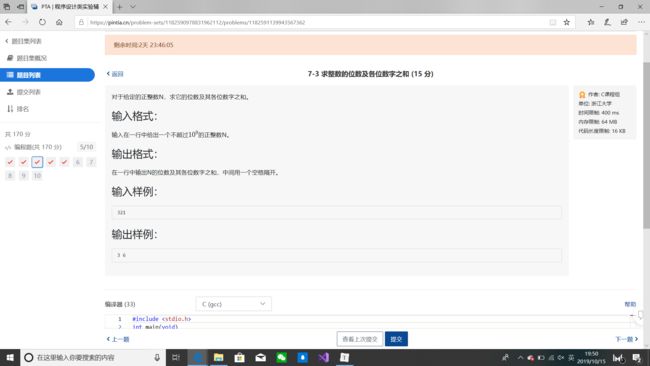
Task: Open volume control in system tray
Action: (x=561, y=357)
